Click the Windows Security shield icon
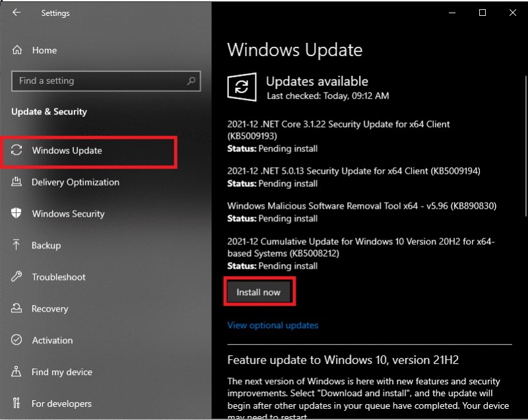Image resolution: width=528 pixels, height=420 pixels. click(16, 214)
